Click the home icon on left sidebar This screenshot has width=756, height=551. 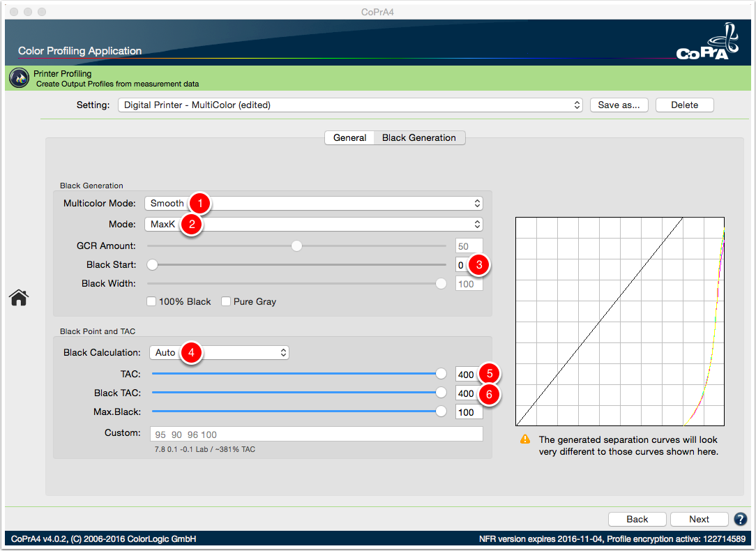coord(19,297)
